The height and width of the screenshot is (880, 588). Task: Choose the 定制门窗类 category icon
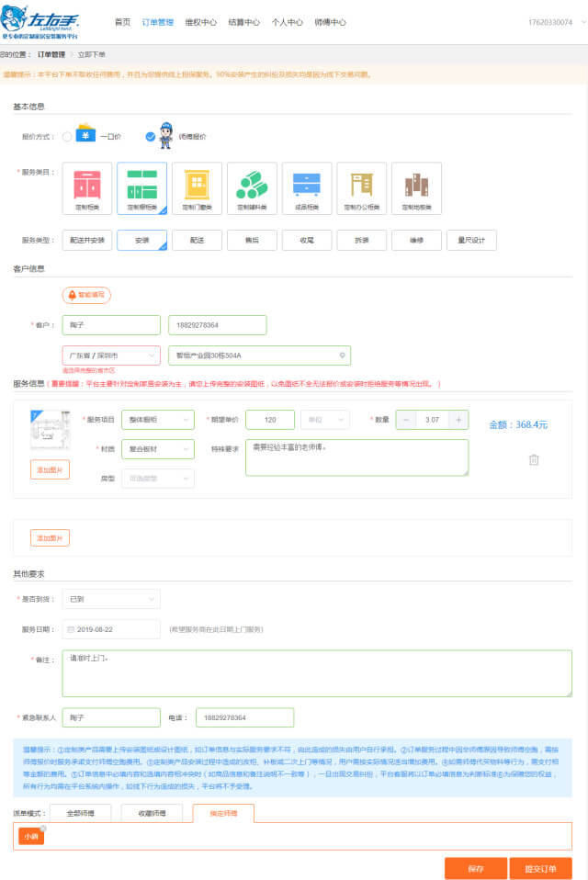[197, 187]
